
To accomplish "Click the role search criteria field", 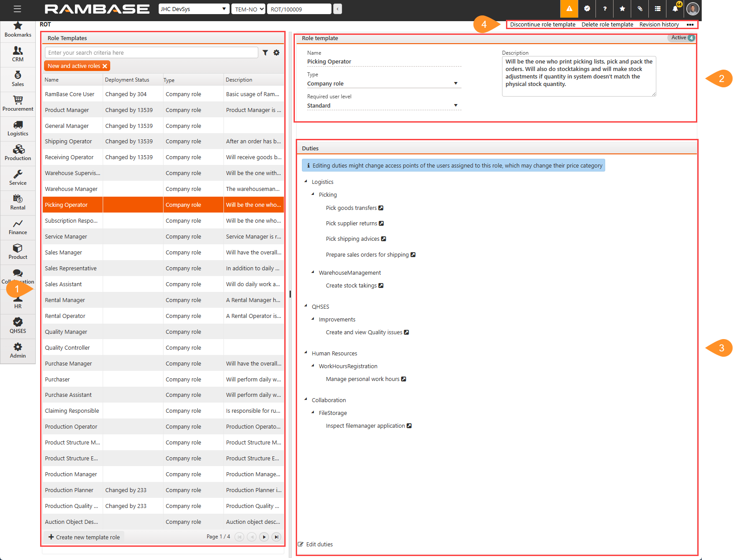I will click(x=151, y=53).
